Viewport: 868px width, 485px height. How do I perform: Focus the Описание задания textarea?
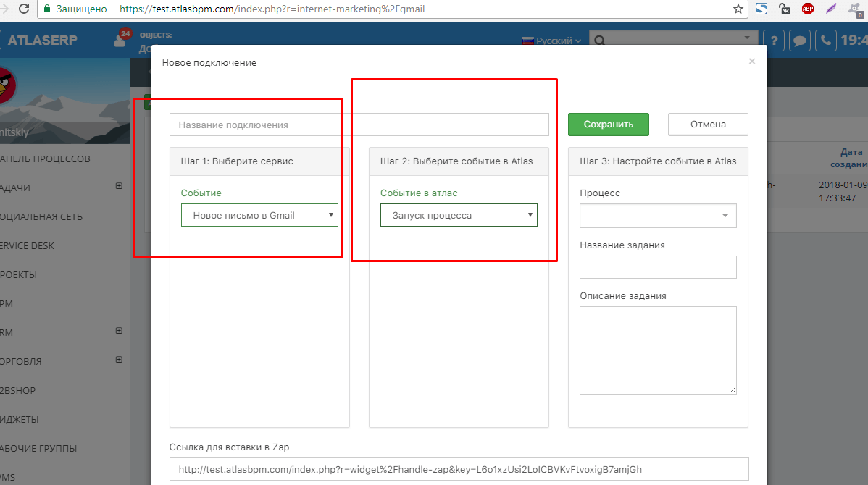pos(658,350)
